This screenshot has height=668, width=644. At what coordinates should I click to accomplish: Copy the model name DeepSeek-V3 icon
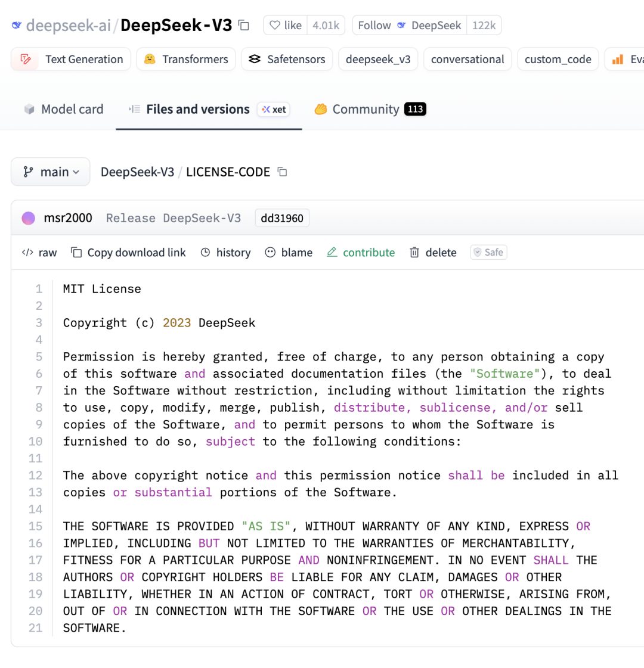tap(244, 25)
